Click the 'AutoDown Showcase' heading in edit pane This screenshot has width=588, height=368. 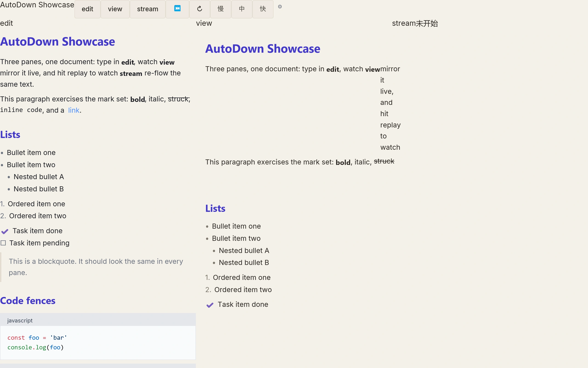(x=58, y=41)
